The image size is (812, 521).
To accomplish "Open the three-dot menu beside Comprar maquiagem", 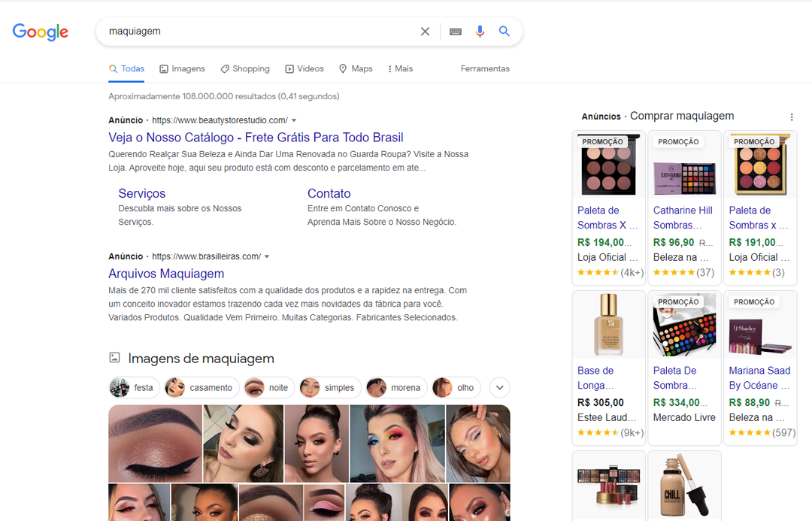I will click(x=792, y=117).
